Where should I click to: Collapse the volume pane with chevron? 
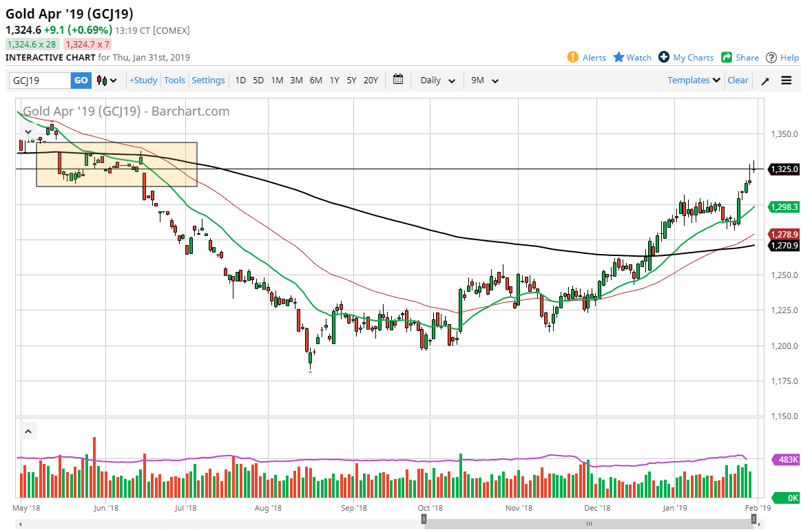pyautogui.click(x=28, y=432)
